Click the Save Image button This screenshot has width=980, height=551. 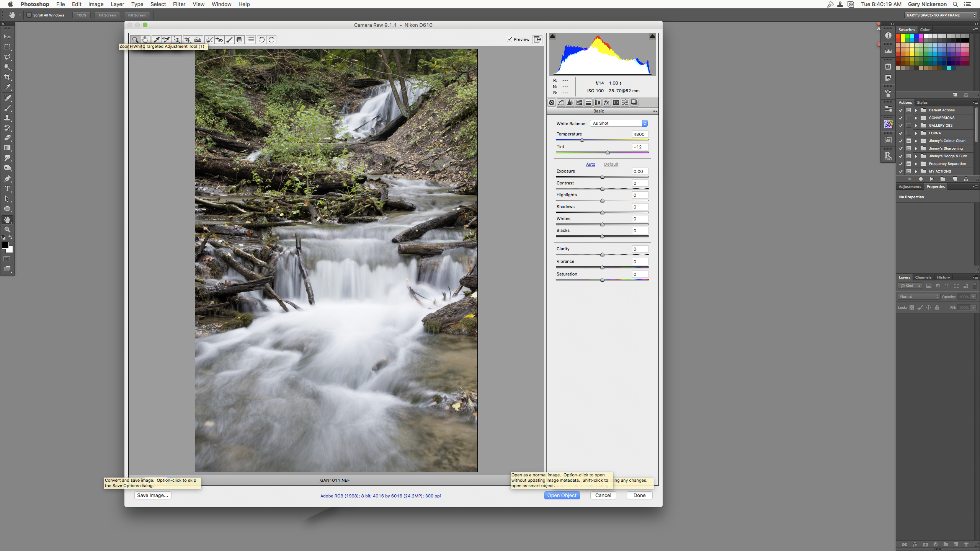pyautogui.click(x=153, y=495)
